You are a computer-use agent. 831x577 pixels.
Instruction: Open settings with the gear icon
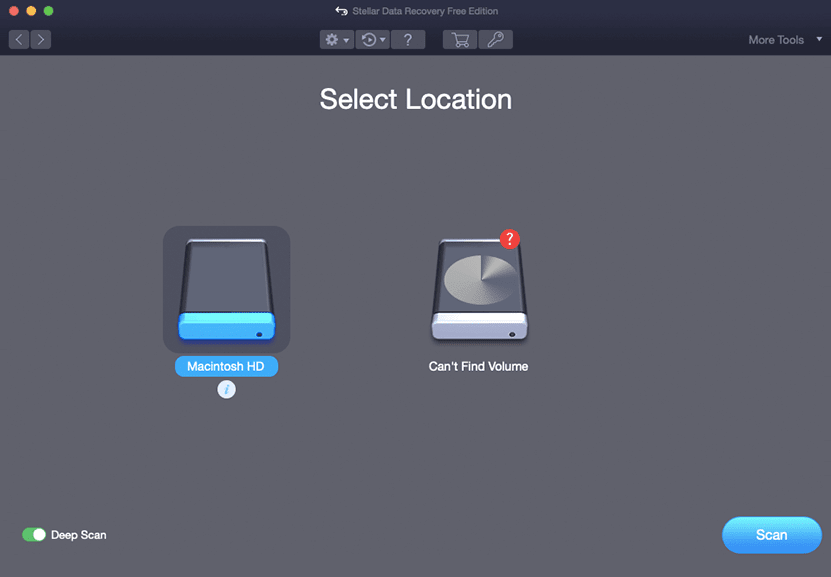click(332, 40)
